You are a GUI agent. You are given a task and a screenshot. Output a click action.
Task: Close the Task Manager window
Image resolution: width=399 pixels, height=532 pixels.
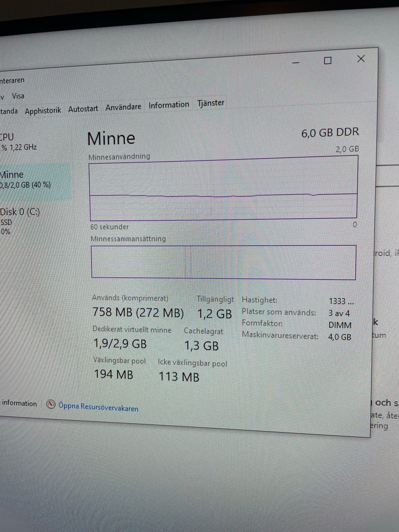(361, 59)
